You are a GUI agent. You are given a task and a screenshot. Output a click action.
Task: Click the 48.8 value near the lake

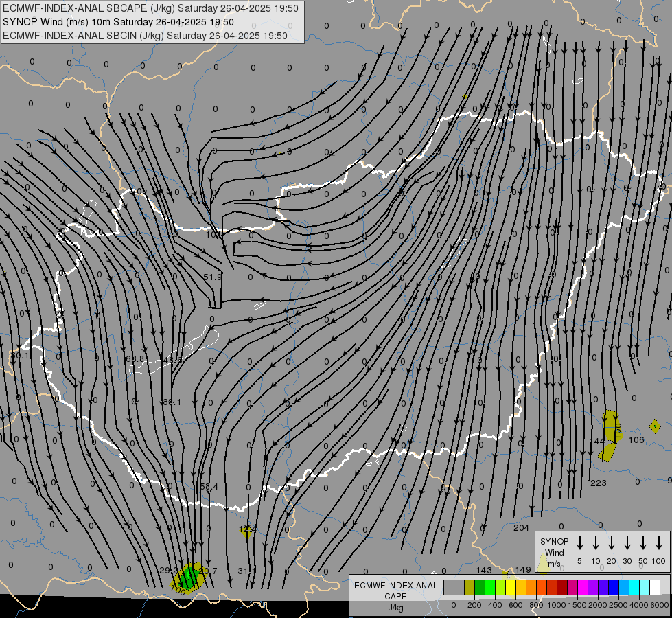click(x=172, y=360)
